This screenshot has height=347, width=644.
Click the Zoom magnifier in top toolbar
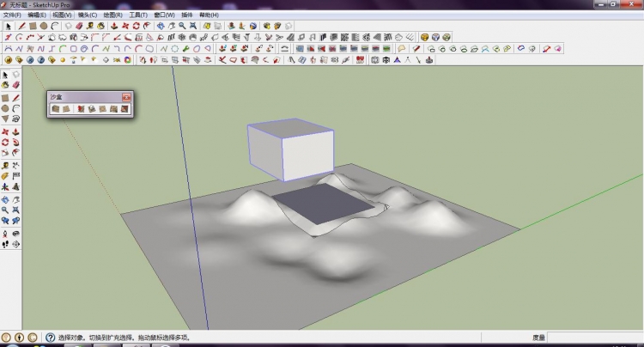(182, 26)
